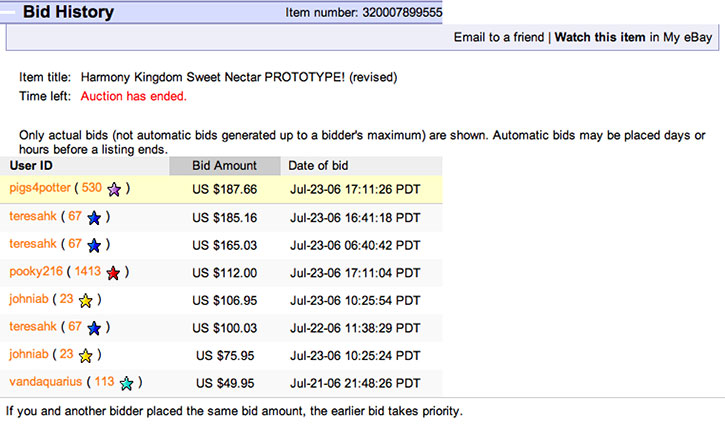Select the winning bid US $187.66

point(225,190)
